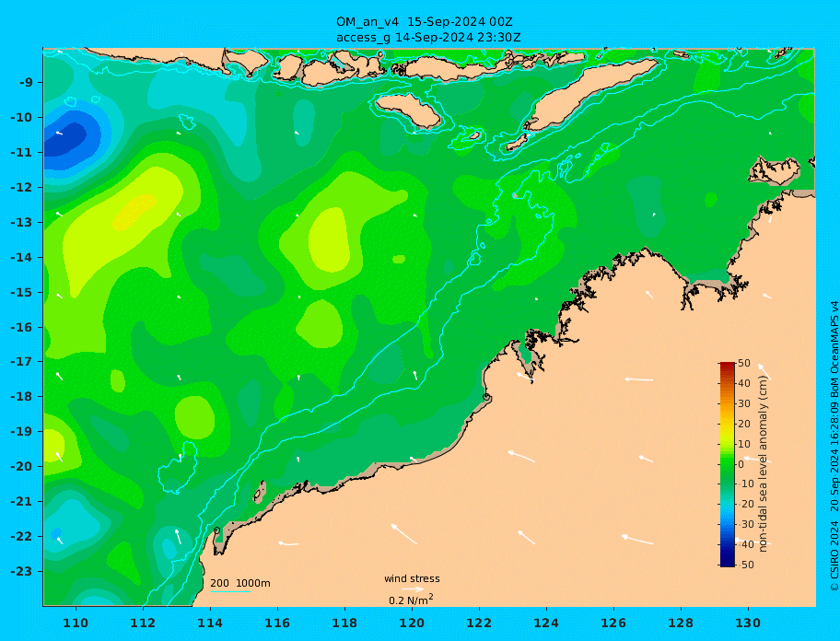Click the latitude axis label "-11"
This screenshot has width=840, height=641.
pos(21,153)
